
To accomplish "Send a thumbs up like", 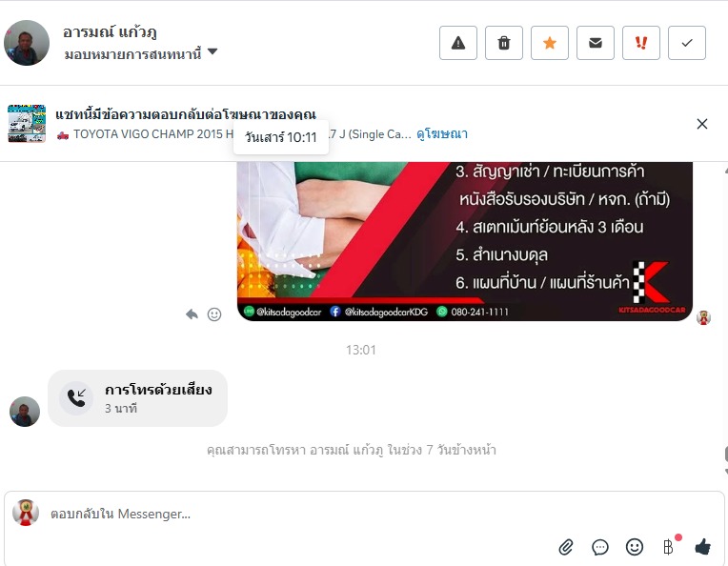I will point(703,547).
